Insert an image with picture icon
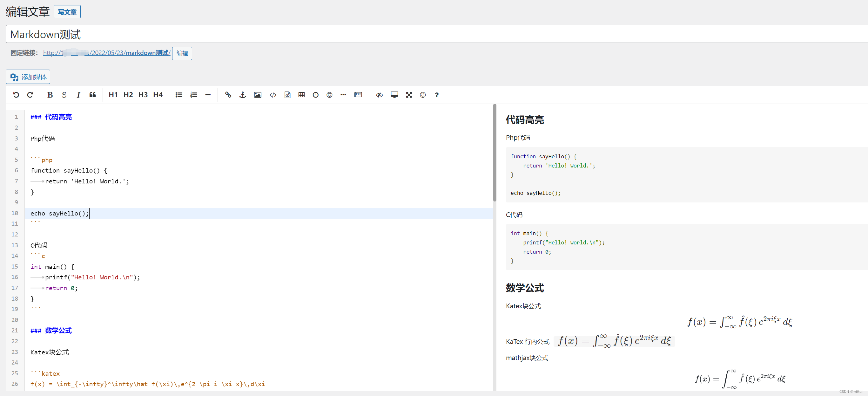Screen dimensions: 868x396 coord(258,95)
